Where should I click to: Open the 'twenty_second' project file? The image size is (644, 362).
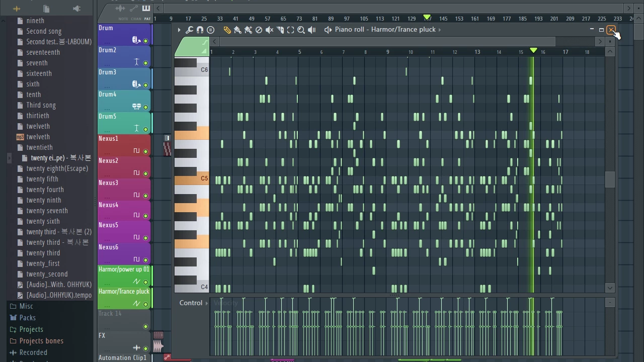(x=47, y=274)
